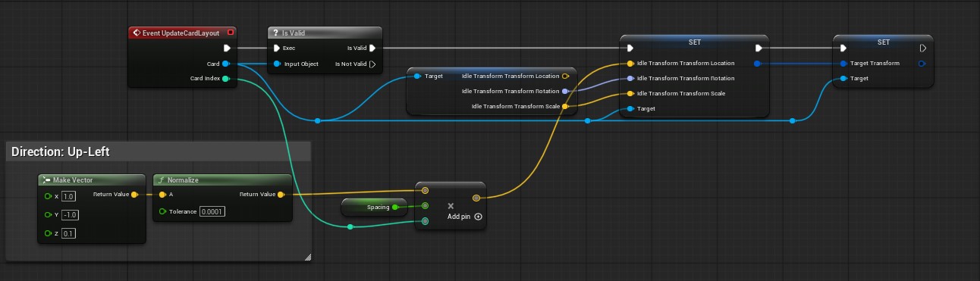Image resolution: width=980 pixels, height=281 pixels.
Task: Click the multiply node's yellow output pin
Action: 476,198
